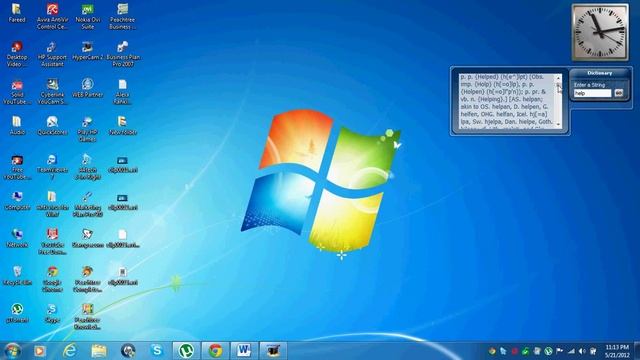Click Show desktop strip beside clock

pos(637,351)
